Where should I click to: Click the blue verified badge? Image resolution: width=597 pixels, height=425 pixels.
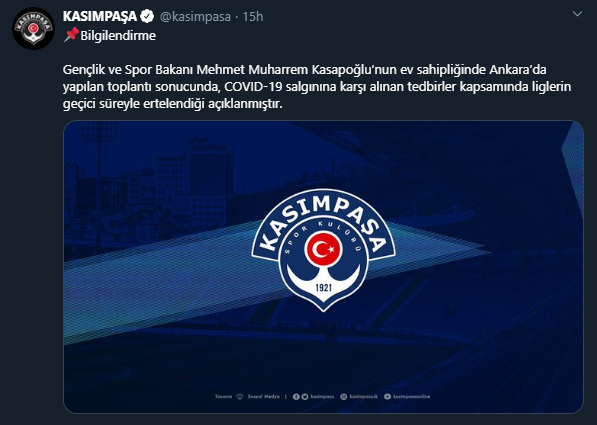[x=147, y=16]
